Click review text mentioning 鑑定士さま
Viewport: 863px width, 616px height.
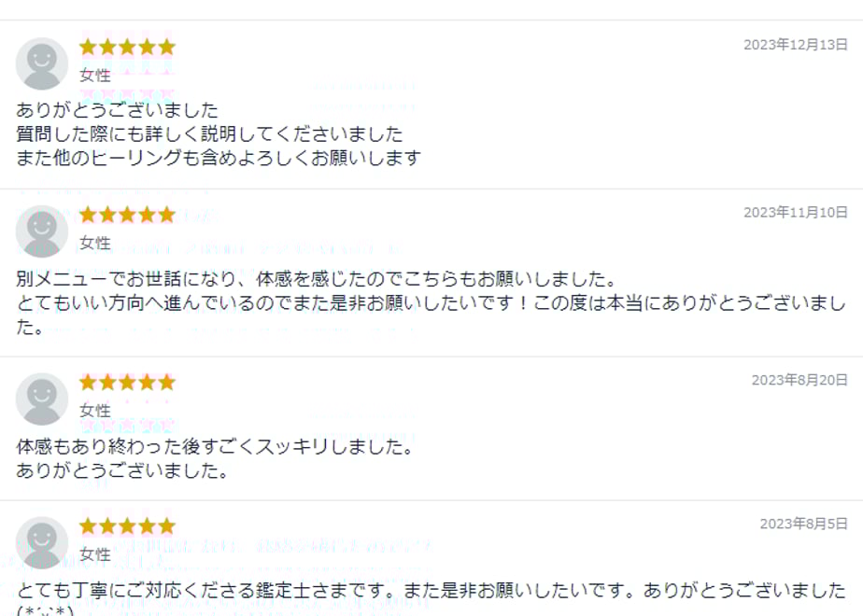pyautogui.click(x=431, y=598)
